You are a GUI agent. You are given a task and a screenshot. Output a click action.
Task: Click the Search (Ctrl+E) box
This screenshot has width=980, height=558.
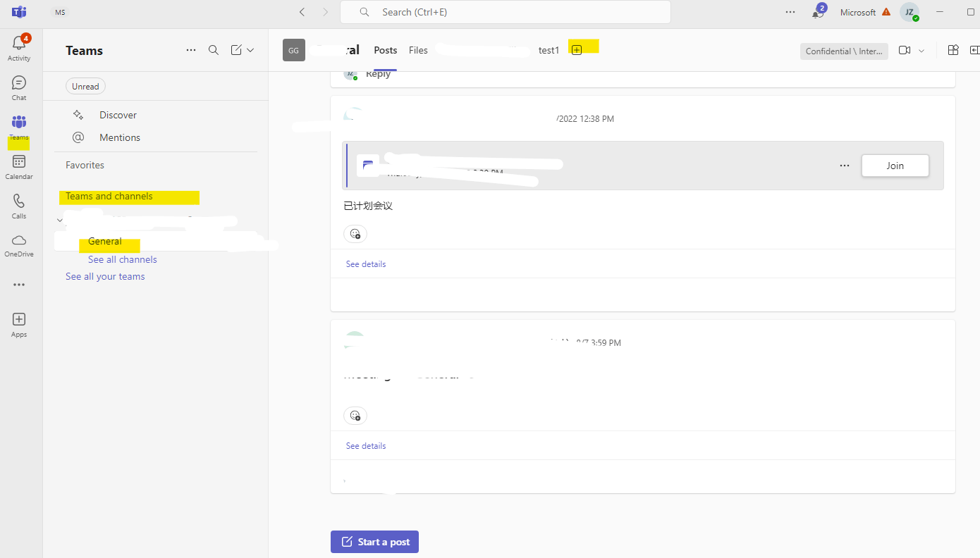click(505, 12)
